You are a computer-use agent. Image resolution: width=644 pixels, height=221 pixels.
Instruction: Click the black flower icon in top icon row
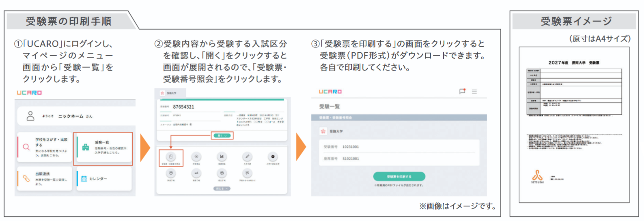coord(273,157)
